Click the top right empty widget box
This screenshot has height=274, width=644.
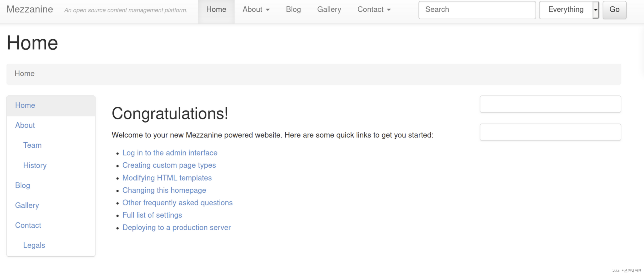550,104
